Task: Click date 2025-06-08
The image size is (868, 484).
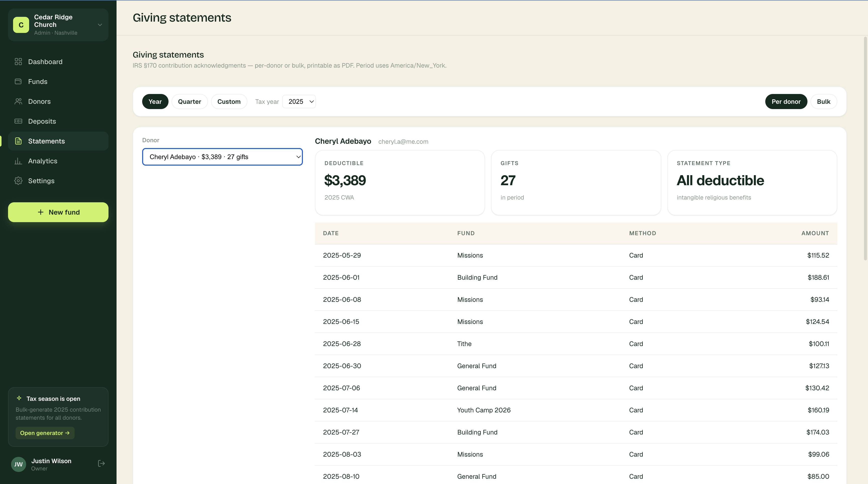Action: [342, 300]
